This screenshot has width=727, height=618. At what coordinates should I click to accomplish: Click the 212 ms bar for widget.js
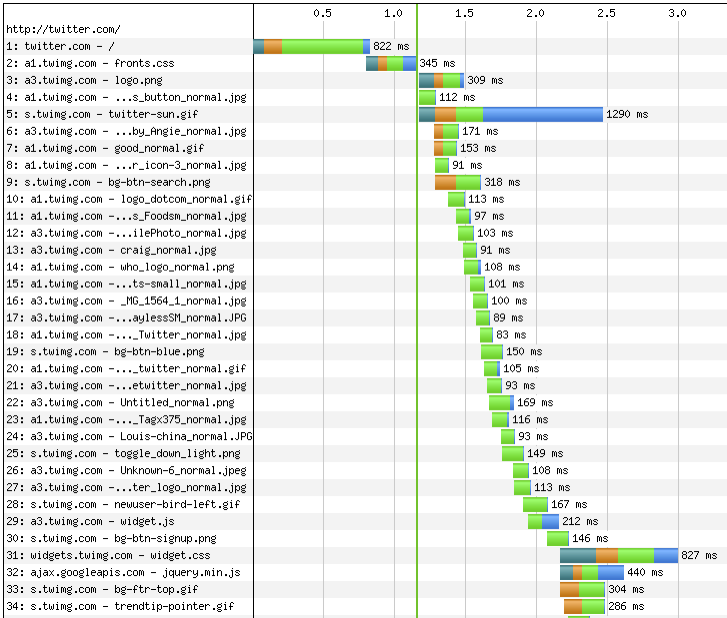[543, 522]
